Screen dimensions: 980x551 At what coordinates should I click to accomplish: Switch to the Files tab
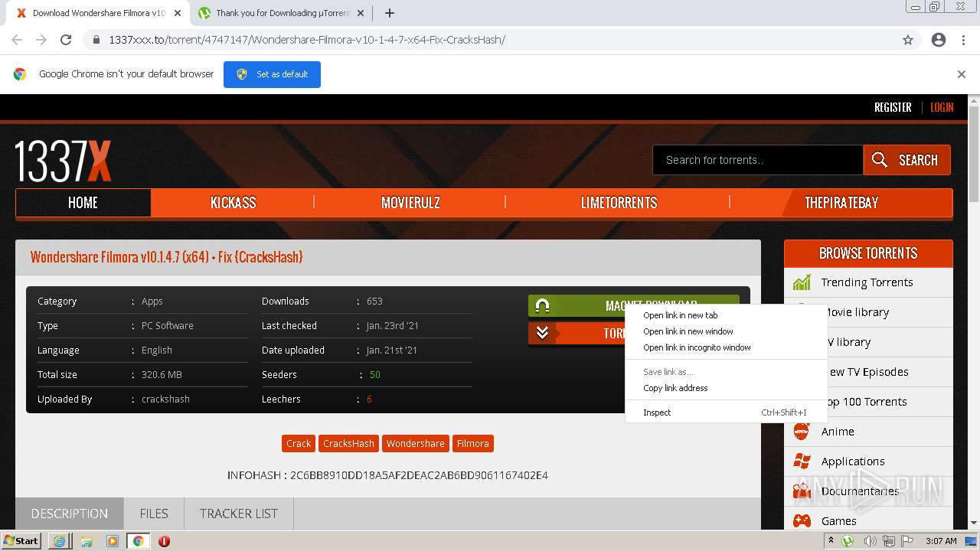point(154,514)
